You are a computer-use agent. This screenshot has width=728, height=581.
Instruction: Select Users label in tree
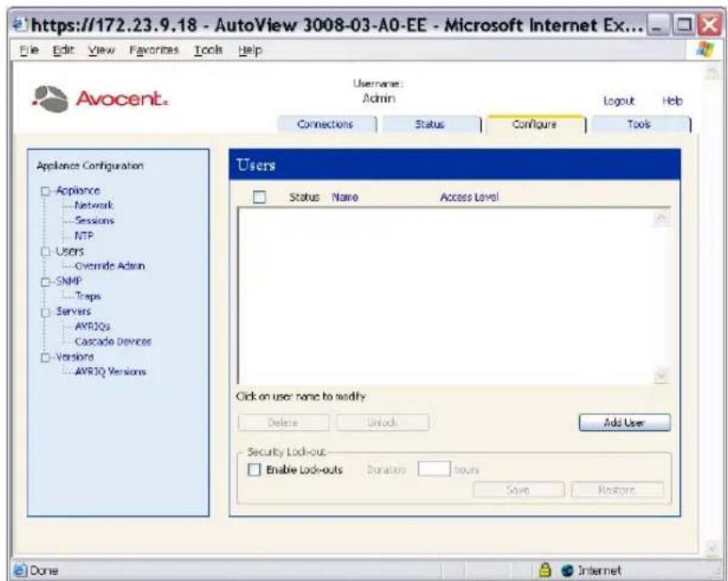tap(69, 251)
